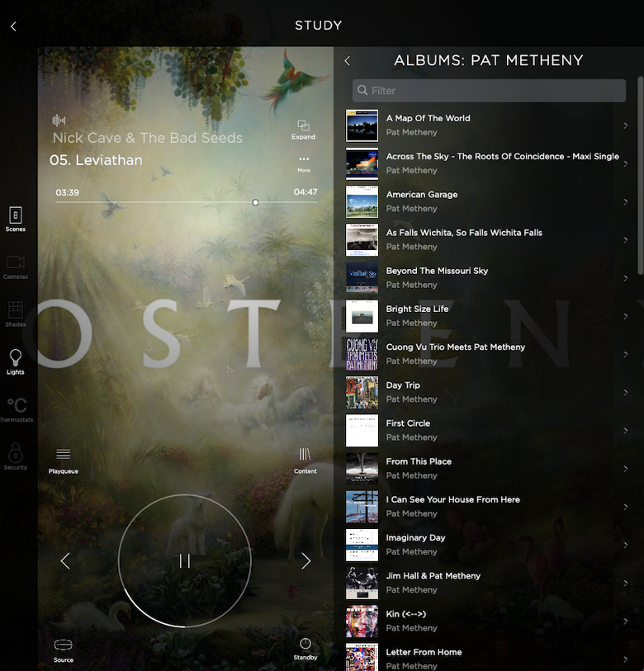
Task: Open Thermostats in the sidebar
Action: tap(17, 409)
